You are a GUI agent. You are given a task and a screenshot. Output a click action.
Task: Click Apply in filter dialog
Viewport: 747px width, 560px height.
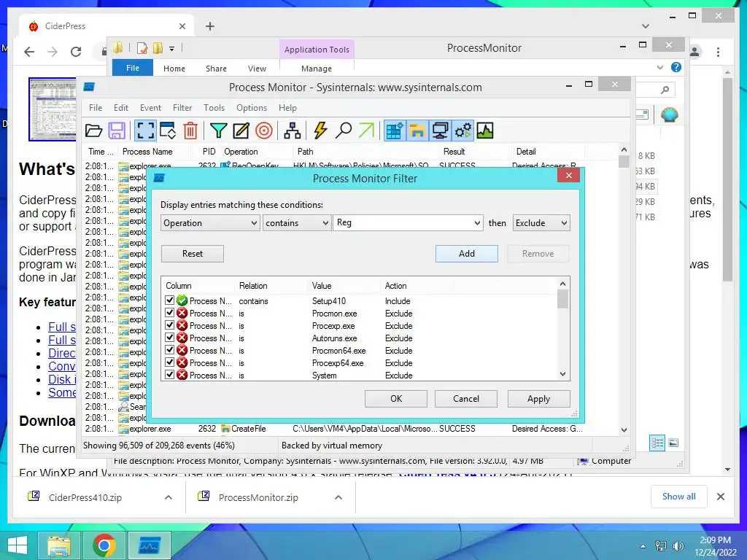539,399
